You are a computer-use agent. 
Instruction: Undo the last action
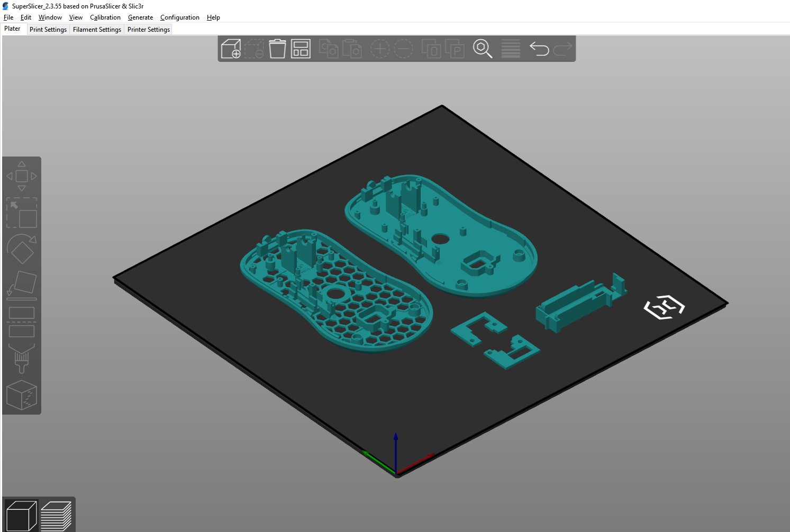539,48
